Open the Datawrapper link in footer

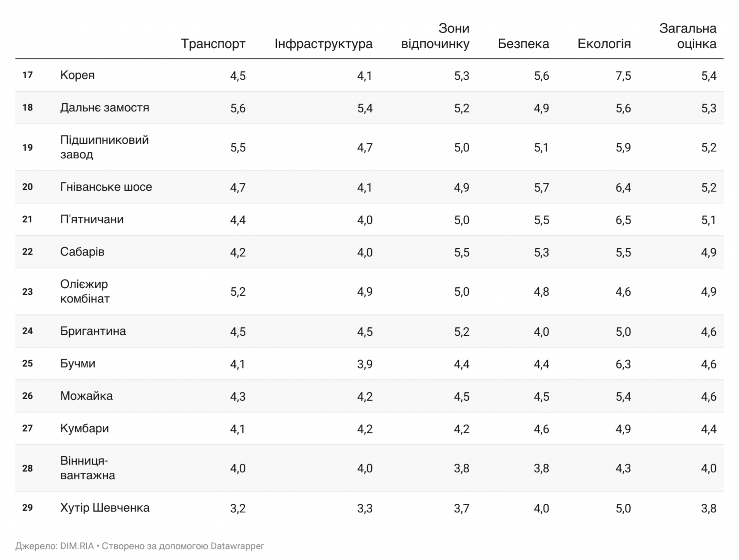pos(237,546)
